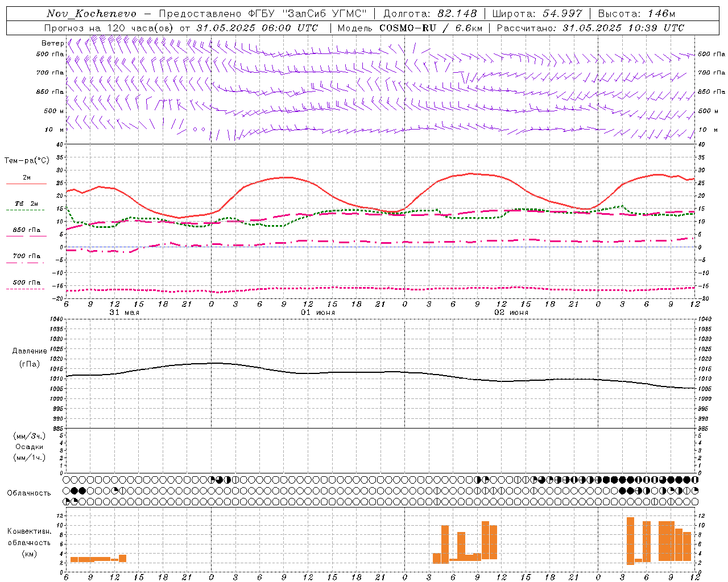Click the Рассчитано: 31.05.2025 10:39 UTC text
This screenshot has width=728, height=582.
pyautogui.click(x=590, y=28)
